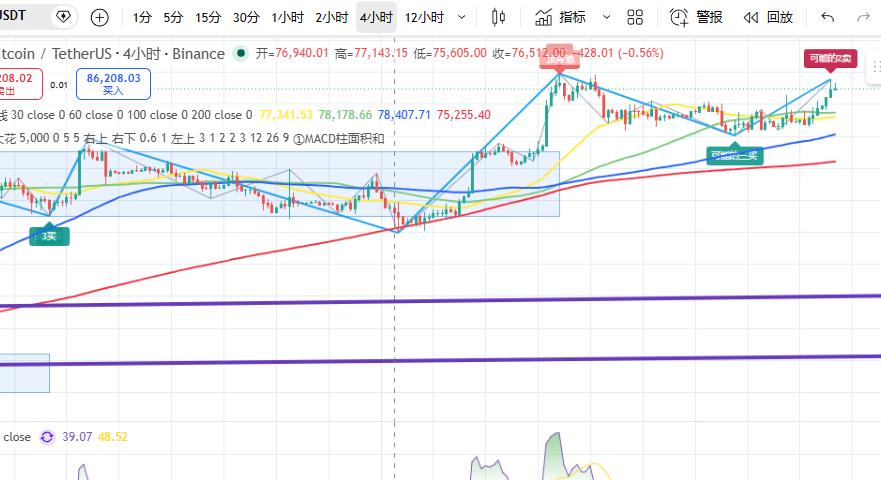Click the yellow oscillator value 48.52
This screenshot has width=881, height=480.
[112, 437]
